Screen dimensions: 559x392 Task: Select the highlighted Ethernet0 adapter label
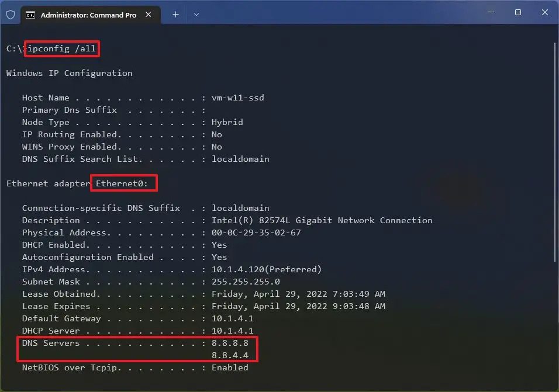pyautogui.click(x=123, y=183)
